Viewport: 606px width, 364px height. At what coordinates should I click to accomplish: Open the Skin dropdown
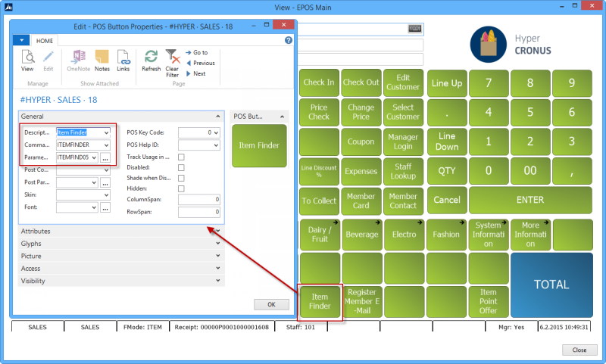(x=106, y=195)
